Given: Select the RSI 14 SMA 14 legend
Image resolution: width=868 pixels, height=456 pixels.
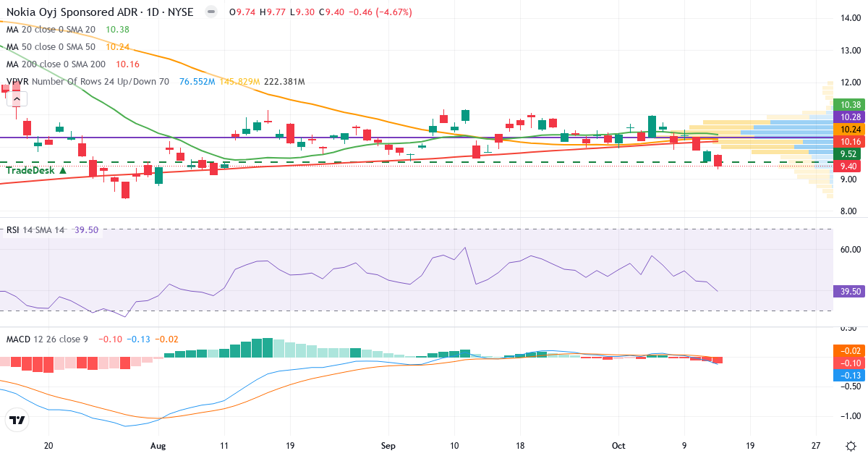Looking at the screenshot, I should pyautogui.click(x=35, y=229).
